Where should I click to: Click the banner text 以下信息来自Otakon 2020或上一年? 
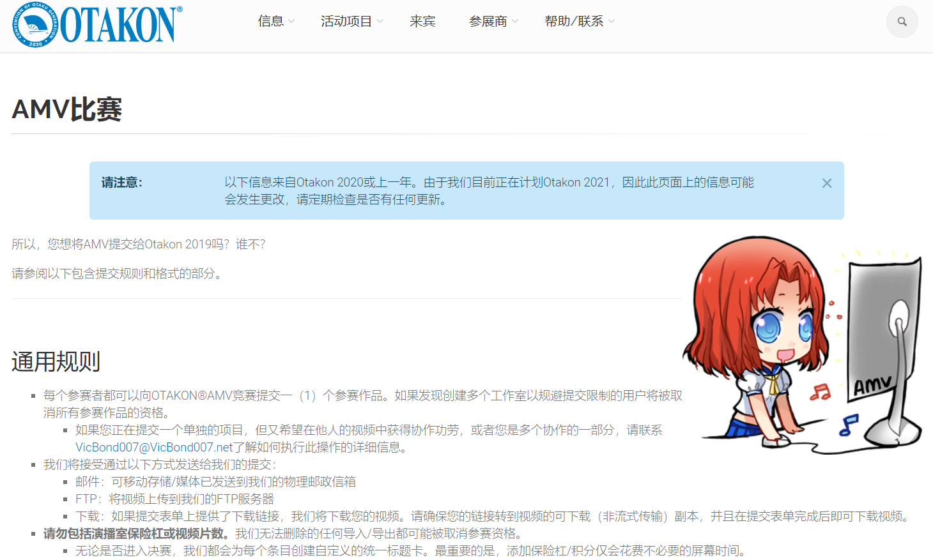click(489, 191)
